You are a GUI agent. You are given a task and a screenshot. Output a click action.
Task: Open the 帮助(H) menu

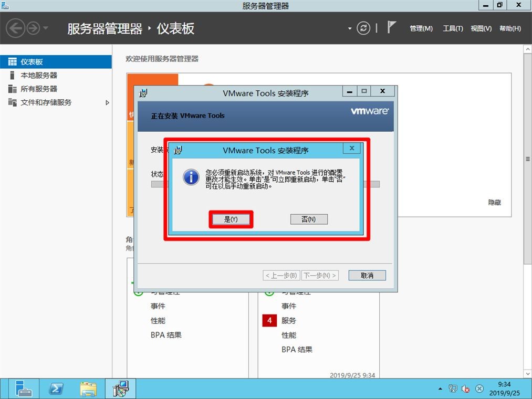pyautogui.click(x=510, y=28)
